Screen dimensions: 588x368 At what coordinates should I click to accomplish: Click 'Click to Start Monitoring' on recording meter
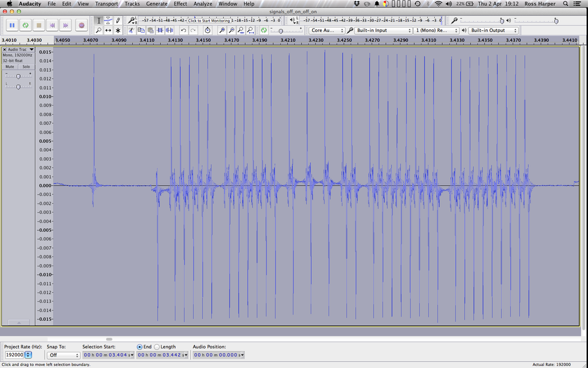click(x=209, y=21)
